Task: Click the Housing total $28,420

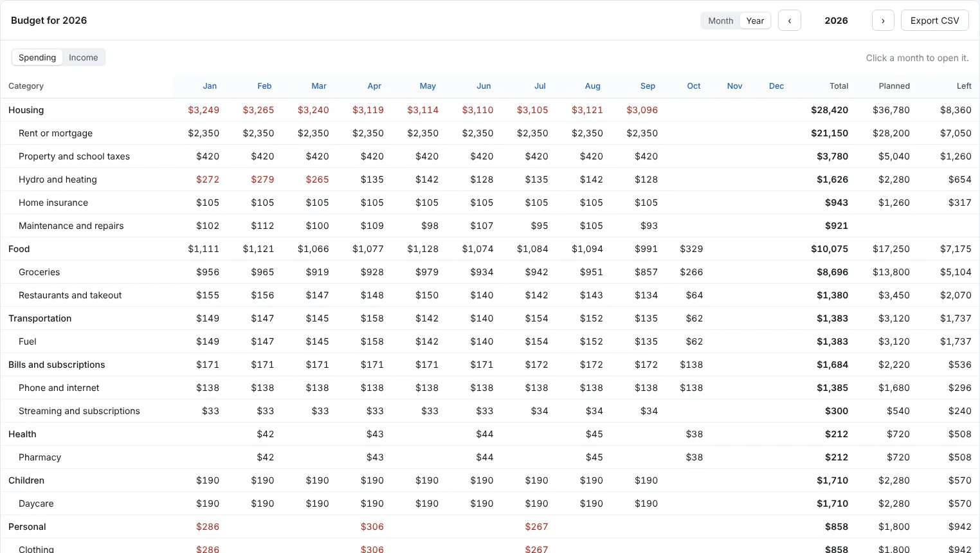Action: [830, 110]
